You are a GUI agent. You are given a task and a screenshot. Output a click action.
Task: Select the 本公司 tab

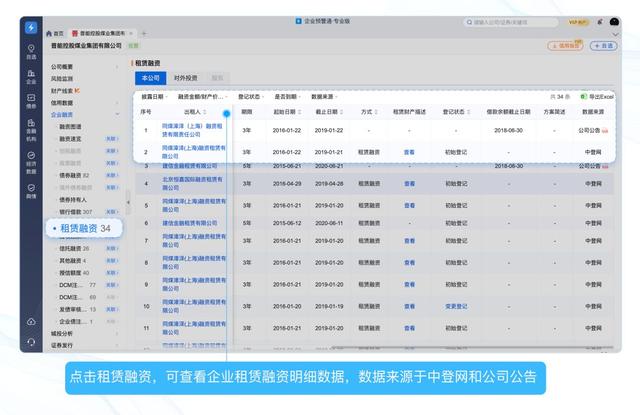pyautogui.click(x=150, y=76)
